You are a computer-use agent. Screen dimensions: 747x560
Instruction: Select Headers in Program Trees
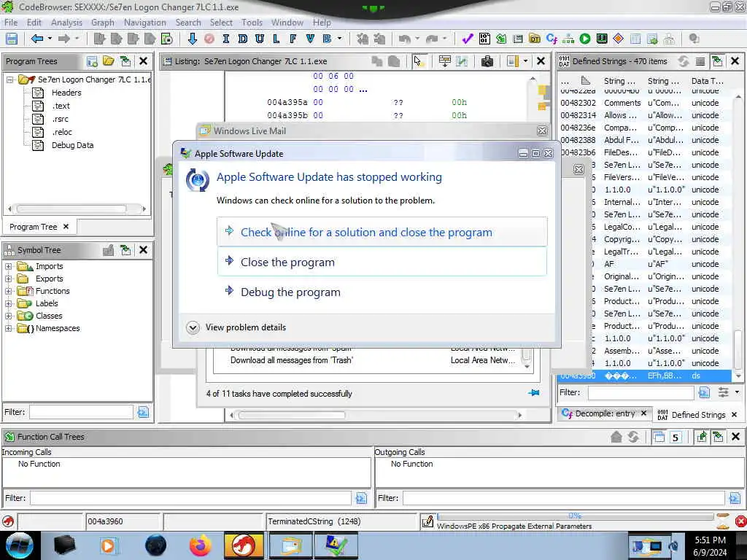click(66, 93)
